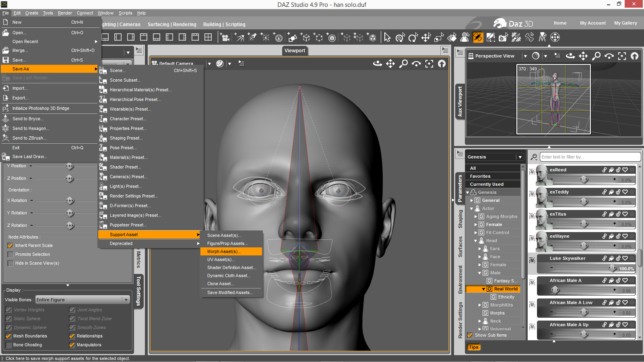Click Aux Viewport orbit icon
This screenshot has height=362, width=644.
click(x=570, y=56)
